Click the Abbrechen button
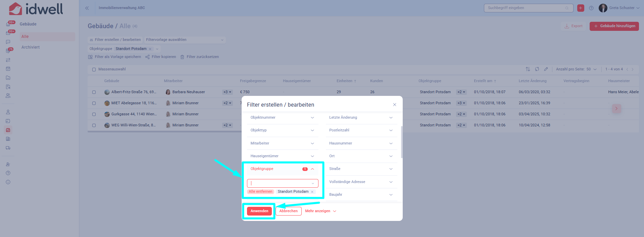This screenshot has height=237, width=644. [x=288, y=211]
